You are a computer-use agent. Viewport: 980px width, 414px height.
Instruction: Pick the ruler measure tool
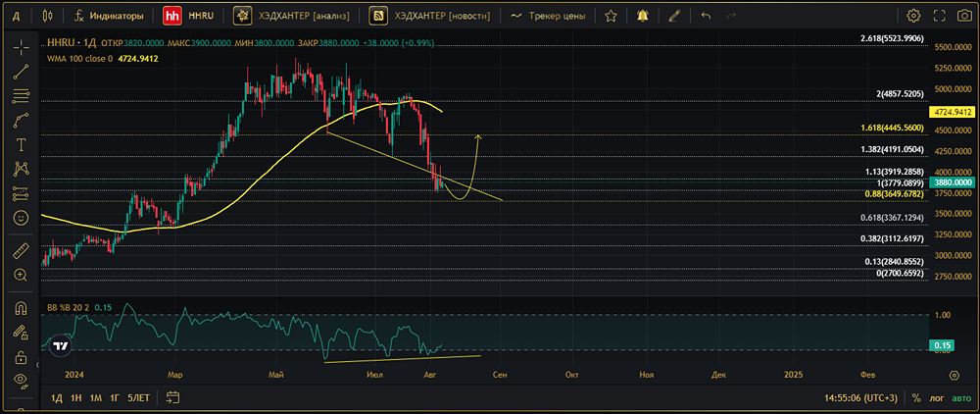[21, 252]
